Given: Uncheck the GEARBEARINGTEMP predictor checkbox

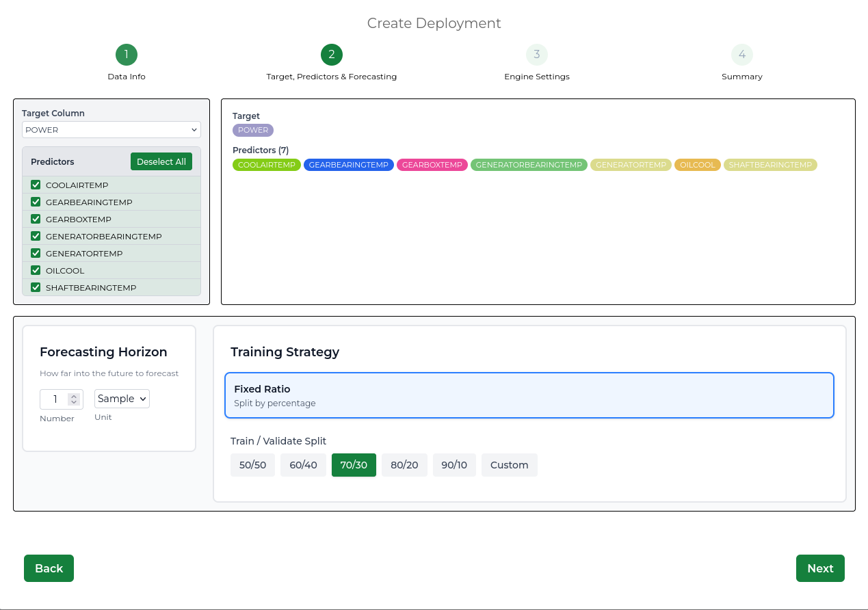Looking at the screenshot, I should pyautogui.click(x=36, y=202).
